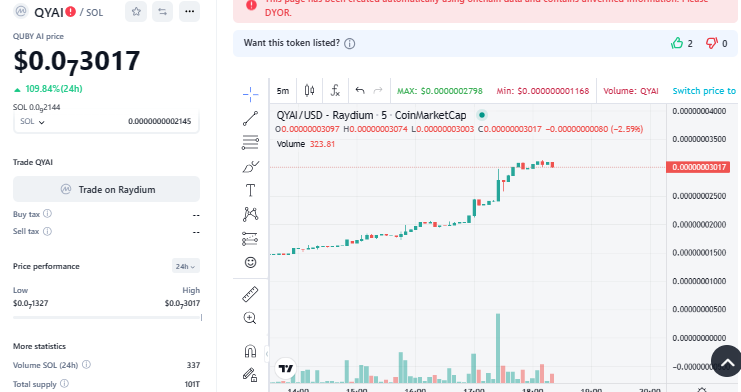Click the 109.84% (24h) change value

coord(53,89)
